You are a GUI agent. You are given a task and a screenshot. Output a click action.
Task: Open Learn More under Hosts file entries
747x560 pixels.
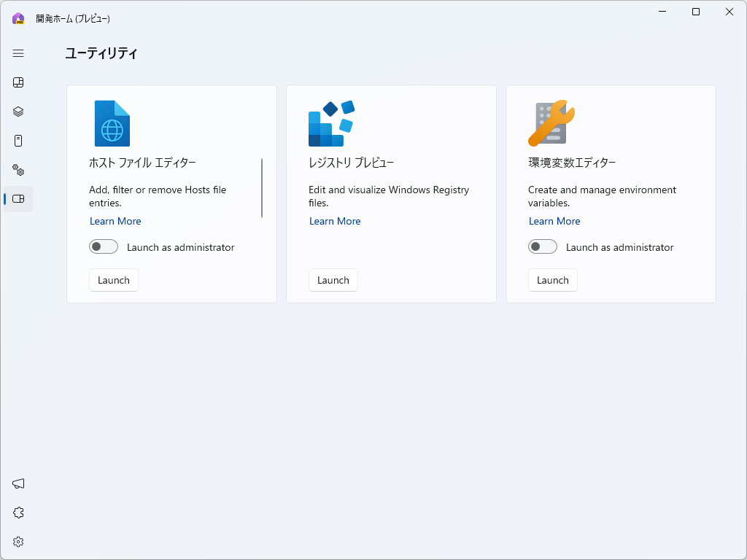[x=115, y=221]
